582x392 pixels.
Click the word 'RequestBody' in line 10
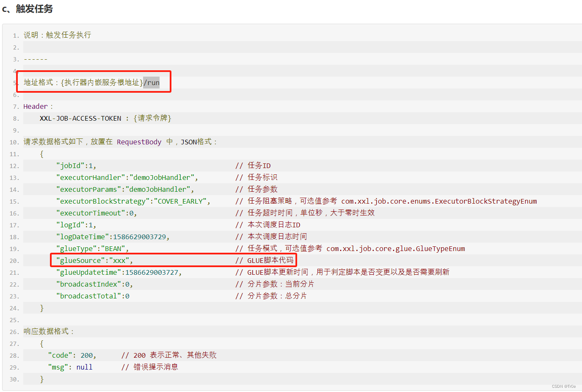tap(139, 142)
